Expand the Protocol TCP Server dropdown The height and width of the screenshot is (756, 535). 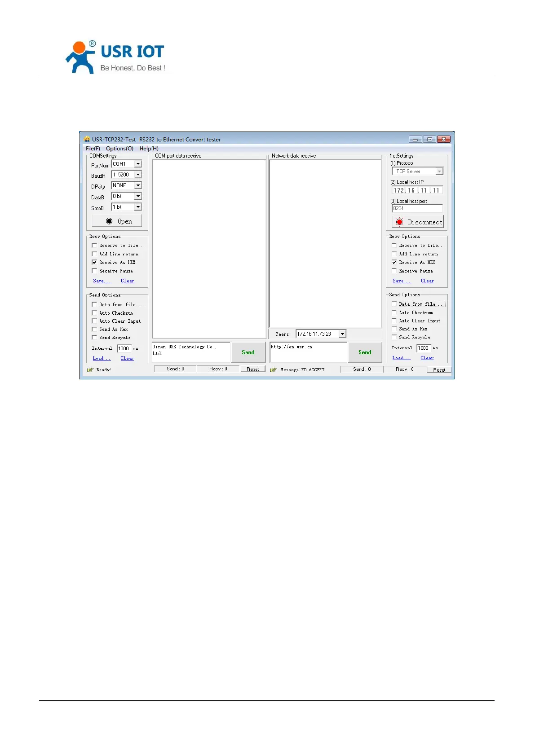439,171
